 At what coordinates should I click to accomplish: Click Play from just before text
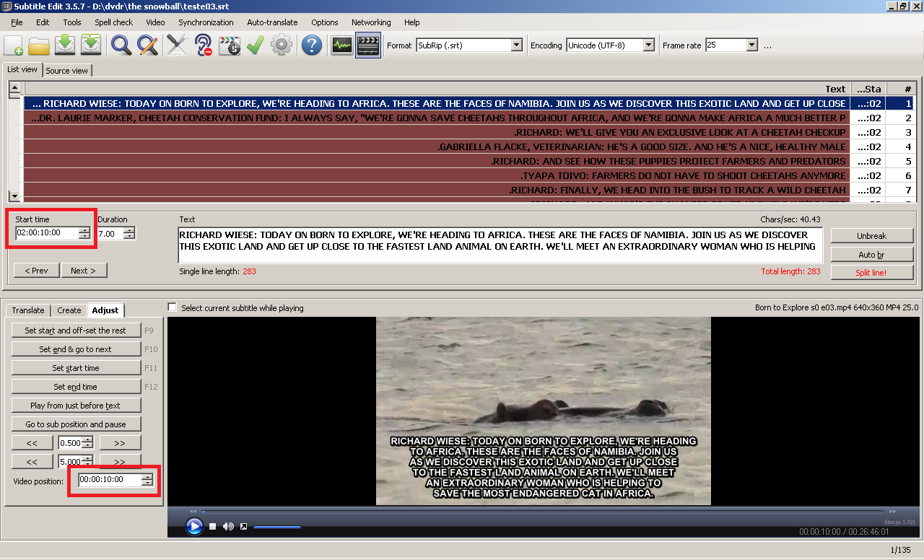[x=76, y=406]
